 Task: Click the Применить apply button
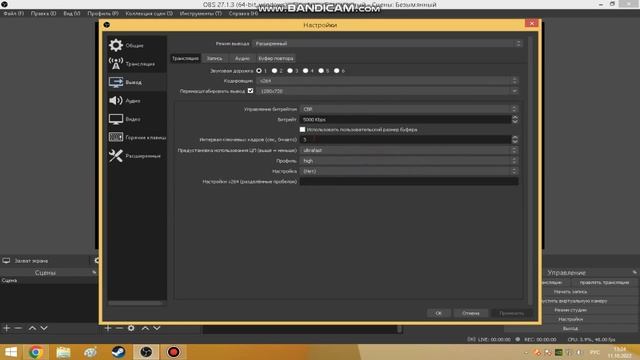[511, 313]
